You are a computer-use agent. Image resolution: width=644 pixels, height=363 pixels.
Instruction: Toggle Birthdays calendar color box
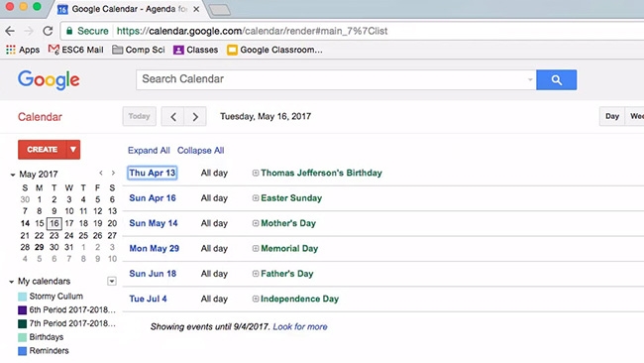(x=22, y=337)
